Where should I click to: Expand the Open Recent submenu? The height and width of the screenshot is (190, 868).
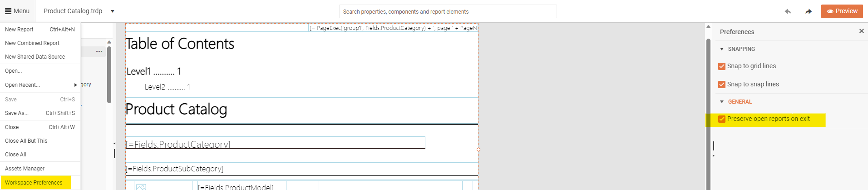pyautogui.click(x=40, y=85)
